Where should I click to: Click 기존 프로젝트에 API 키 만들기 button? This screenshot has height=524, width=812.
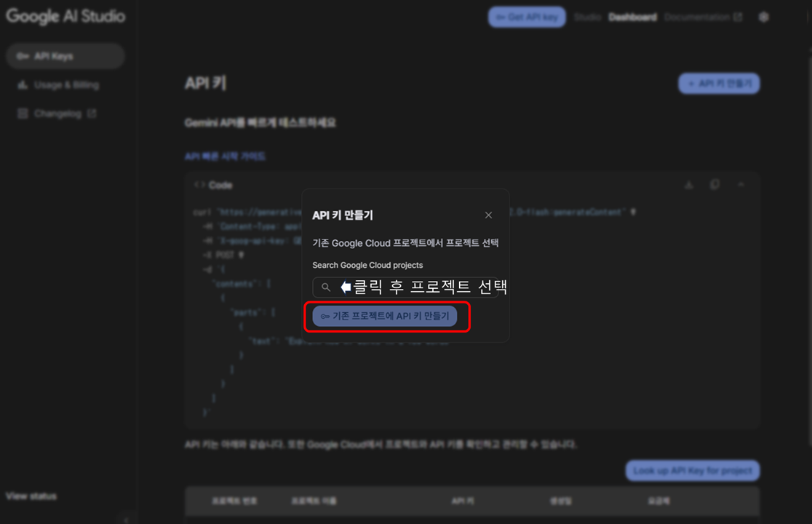[x=384, y=316]
